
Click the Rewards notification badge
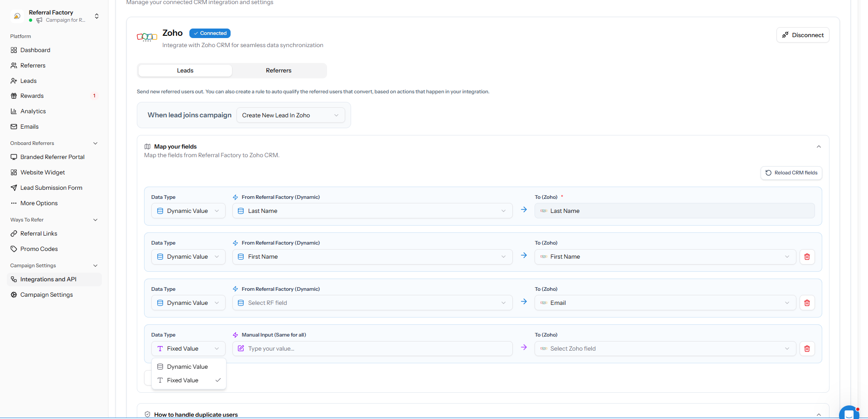[x=94, y=96]
